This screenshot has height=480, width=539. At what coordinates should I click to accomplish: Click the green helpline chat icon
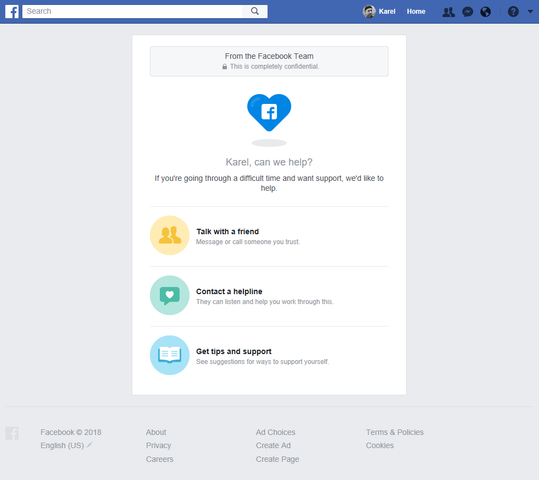click(169, 295)
